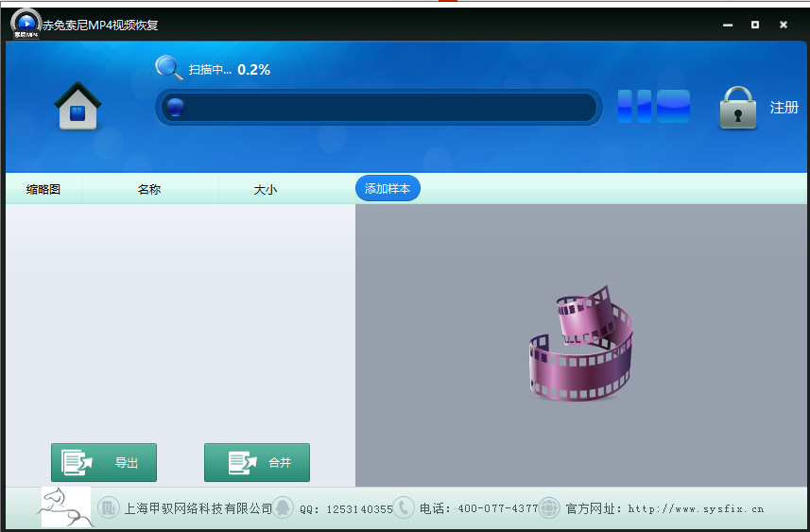Viewport: 810px width, 532px height.
Task: Stop the scan with the square button
Action: [673, 106]
